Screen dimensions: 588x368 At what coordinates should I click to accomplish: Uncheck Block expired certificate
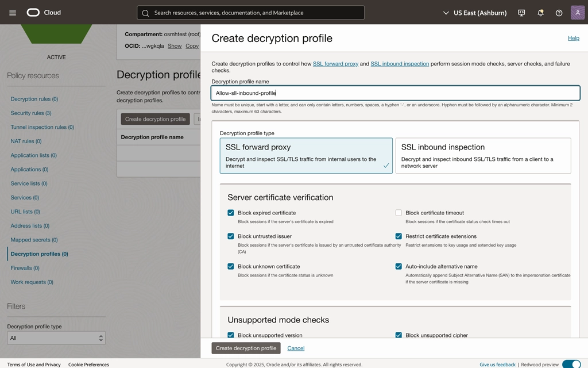point(231,213)
